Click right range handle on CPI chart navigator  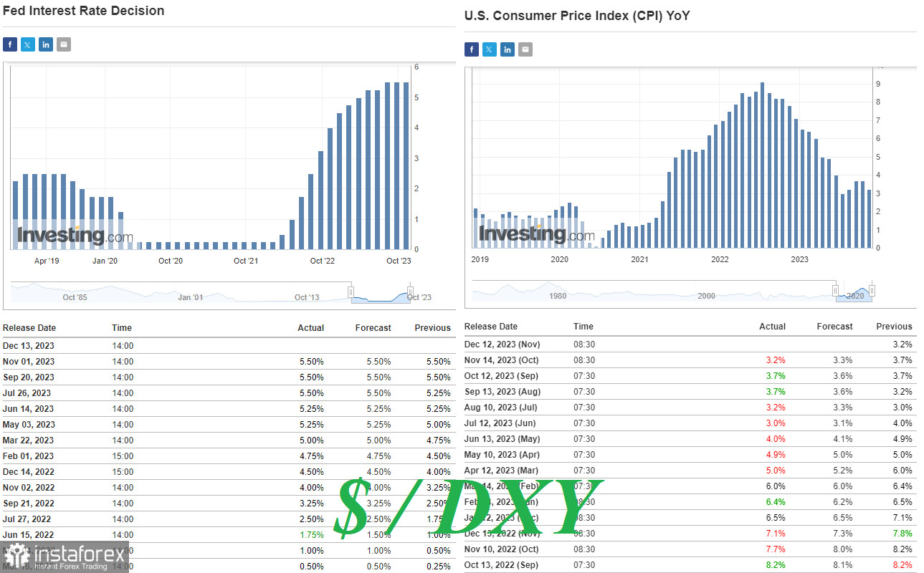872,290
